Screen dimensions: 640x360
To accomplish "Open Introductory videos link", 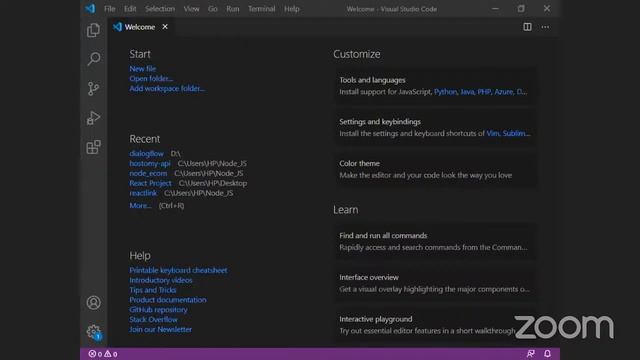I will pyautogui.click(x=161, y=280).
